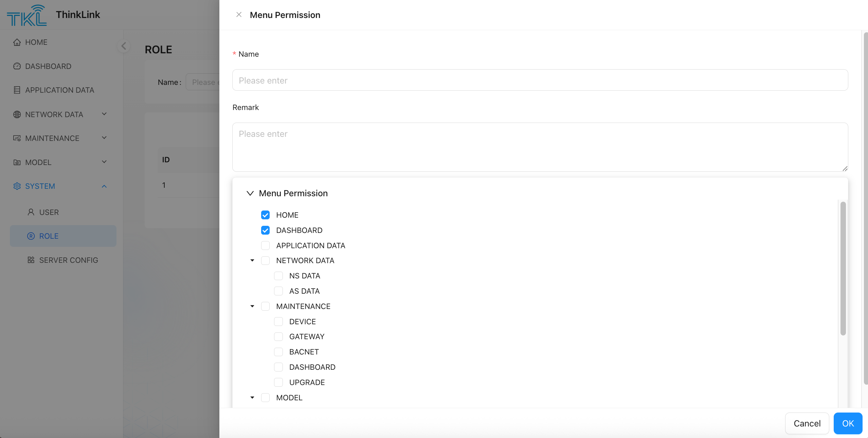Click the APPLICATION DATA sidebar icon
The image size is (868, 438).
click(x=17, y=90)
